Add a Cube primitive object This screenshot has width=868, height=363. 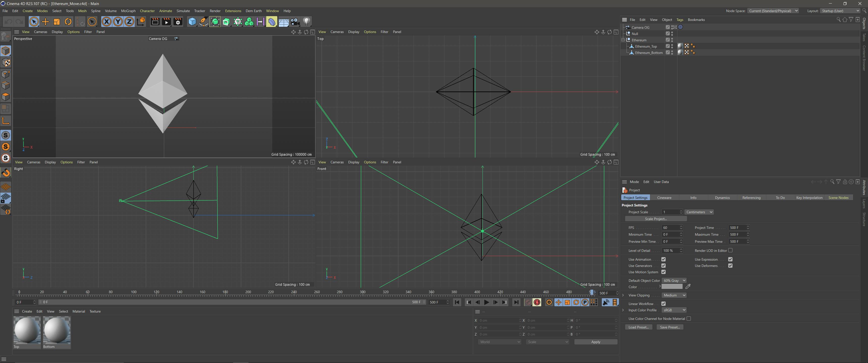192,22
